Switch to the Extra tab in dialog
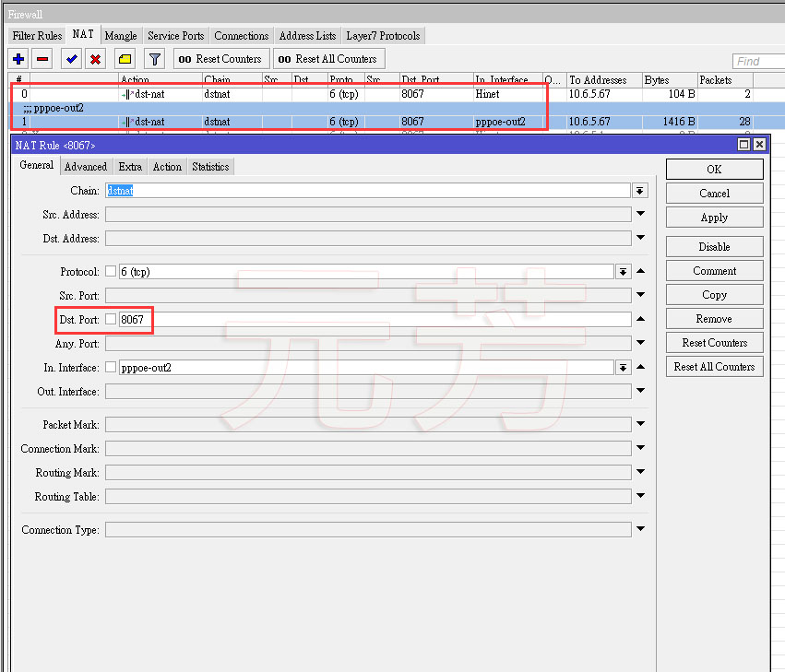785x672 pixels. click(x=130, y=167)
